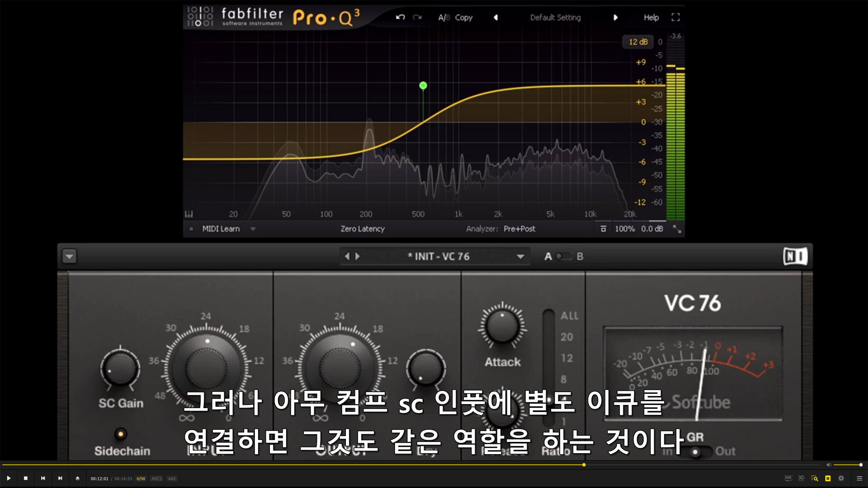Select next VC 76 preset arrow

point(358,256)
